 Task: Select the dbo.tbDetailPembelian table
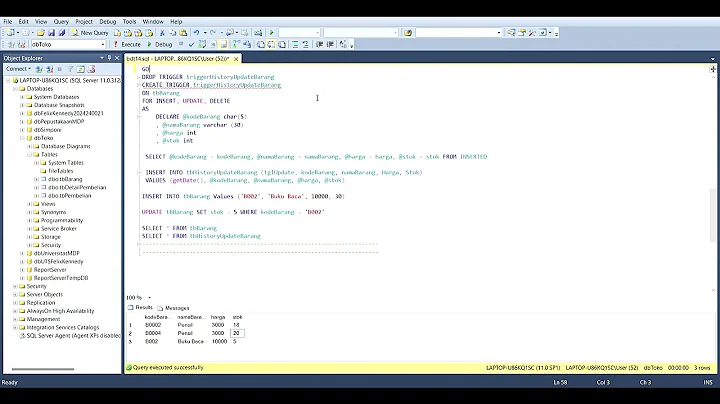tap(77, 187)
